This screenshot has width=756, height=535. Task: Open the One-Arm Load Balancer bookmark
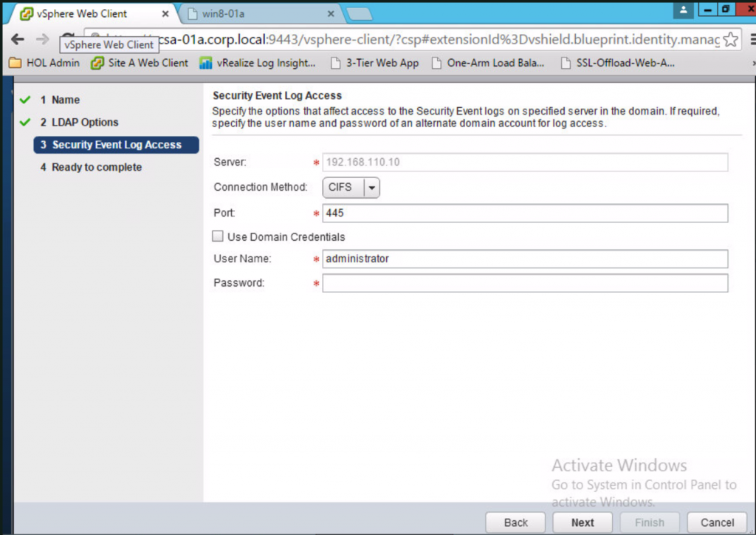click(487, 63)
